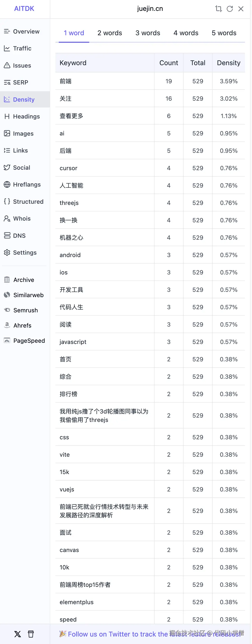Click the crop screenshot icon in header
Screen dimensions: 252x644
[218, 9]
